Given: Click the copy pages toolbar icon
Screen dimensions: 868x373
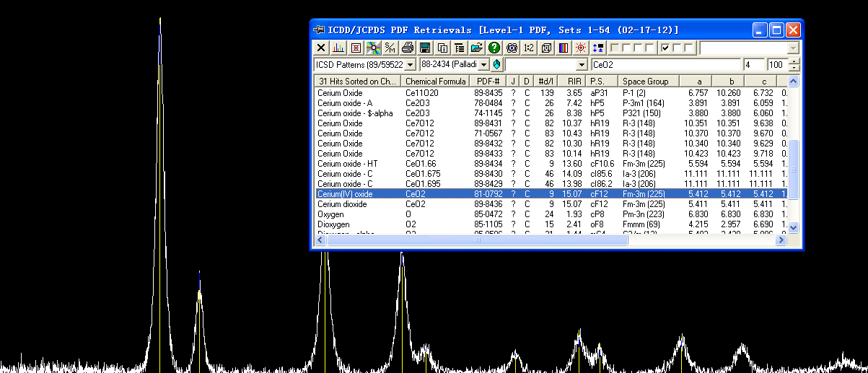Looking at the screenshot, I should [442, 48].
